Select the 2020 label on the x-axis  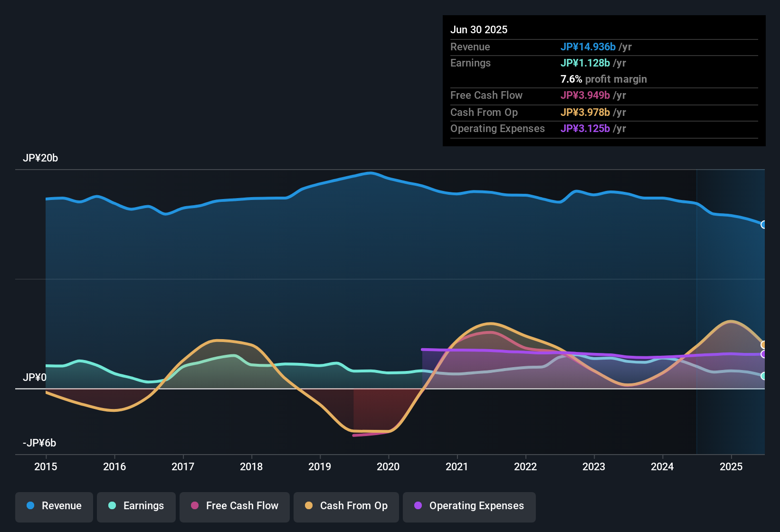pos(388,467)
